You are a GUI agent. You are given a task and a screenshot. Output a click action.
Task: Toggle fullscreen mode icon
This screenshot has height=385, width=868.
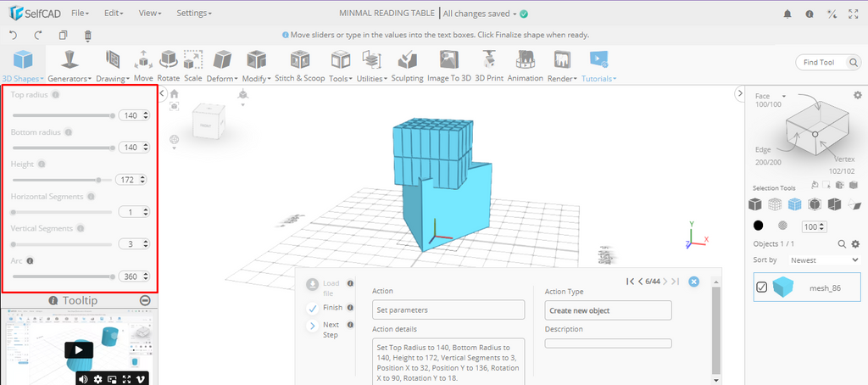[853, 14]
